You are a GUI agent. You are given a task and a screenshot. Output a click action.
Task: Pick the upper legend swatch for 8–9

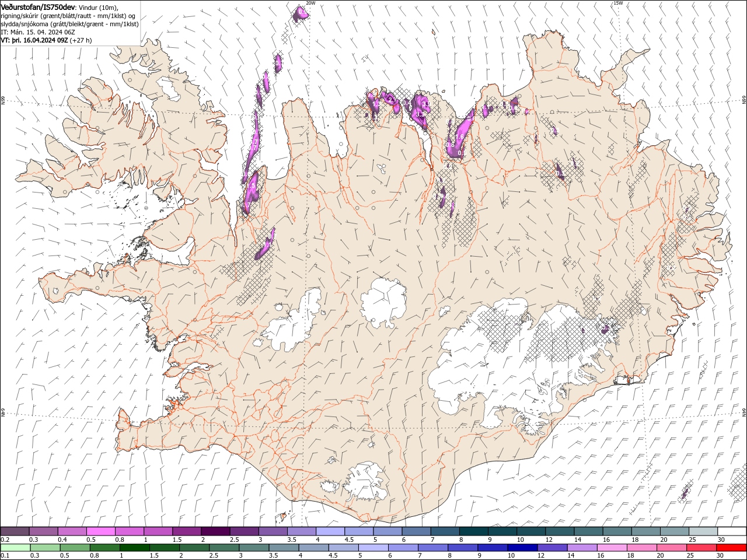click(474, 531)
